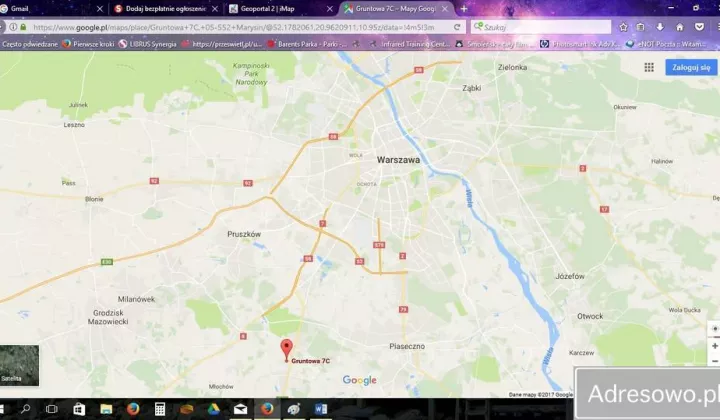
Task: Click the reload page icon in address bar
Action: [457, 27]
